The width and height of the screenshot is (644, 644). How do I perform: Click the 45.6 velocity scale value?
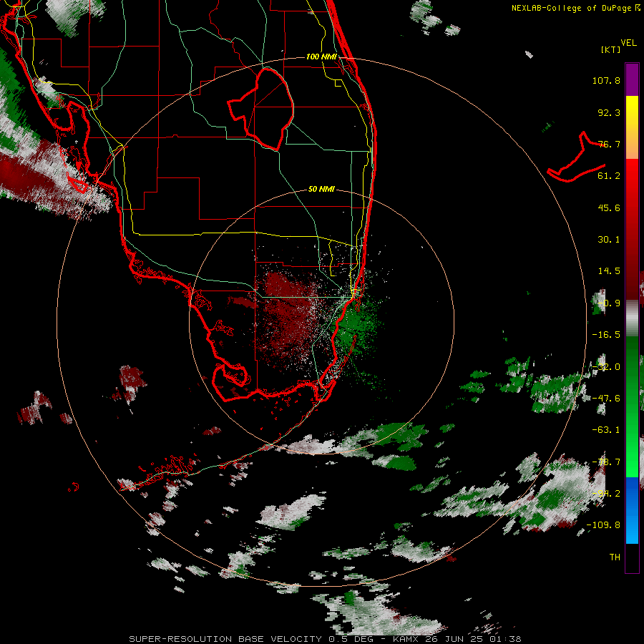click(x=609, y=208)
